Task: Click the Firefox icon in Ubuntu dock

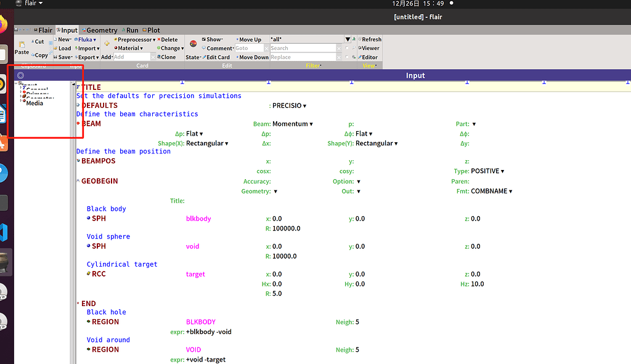Action: (x=3, y=25)
